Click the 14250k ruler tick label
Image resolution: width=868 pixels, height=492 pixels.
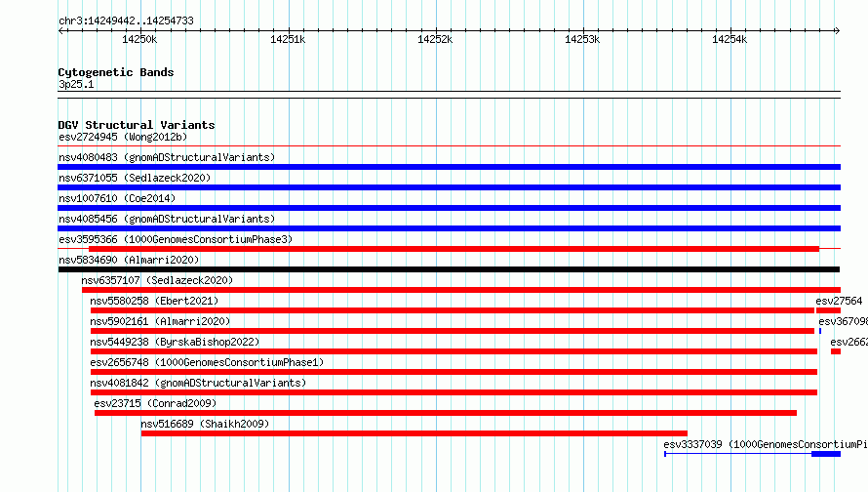[x=139, y=39]
